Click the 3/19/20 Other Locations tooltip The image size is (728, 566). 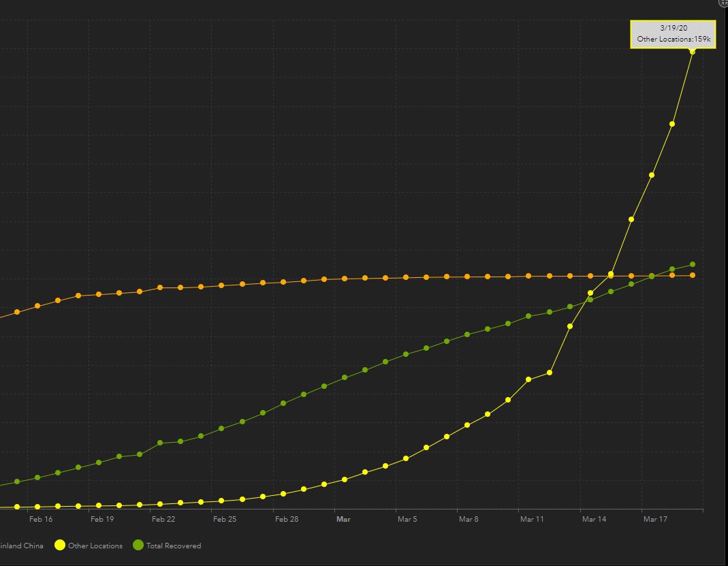pyautogui.click(x=674, y=34)
